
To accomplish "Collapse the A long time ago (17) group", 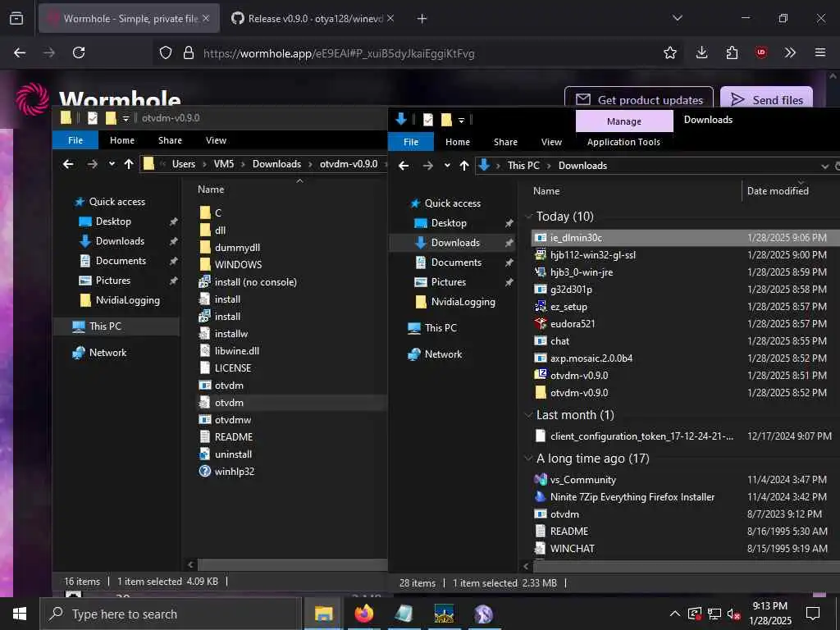I will point(529,459).
